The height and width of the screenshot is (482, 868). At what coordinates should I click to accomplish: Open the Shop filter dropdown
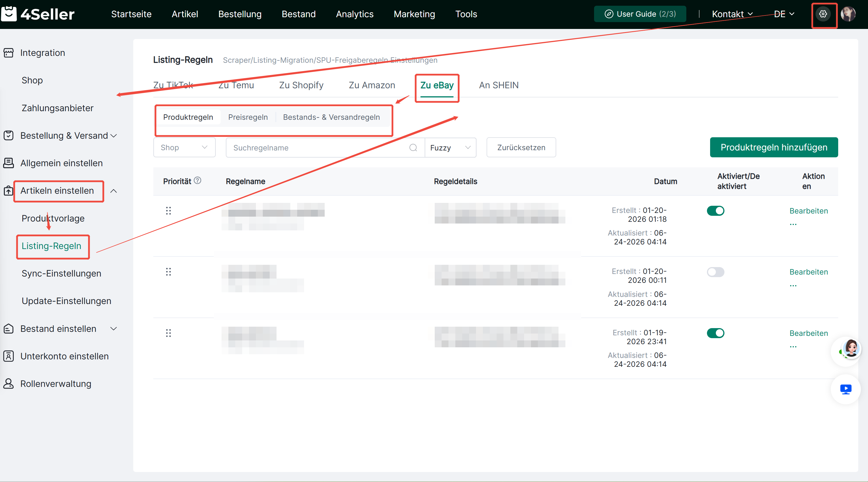click(x=184, y=148)
